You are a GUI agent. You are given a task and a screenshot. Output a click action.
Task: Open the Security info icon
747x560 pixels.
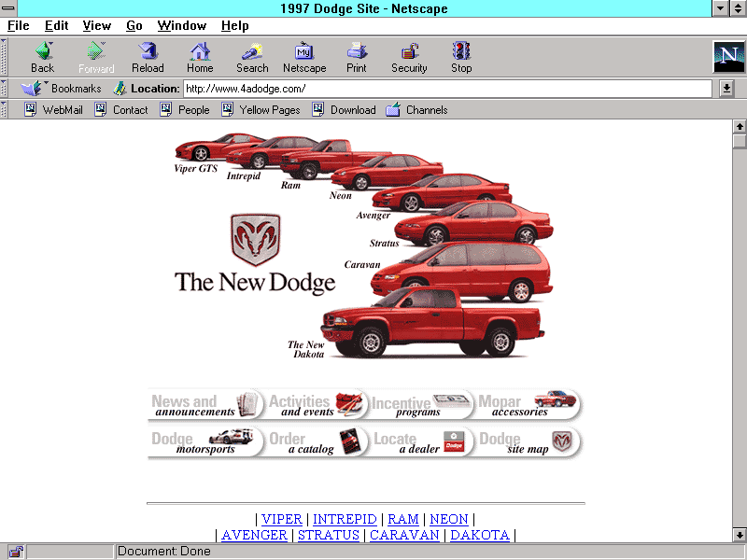pos(409,57)
